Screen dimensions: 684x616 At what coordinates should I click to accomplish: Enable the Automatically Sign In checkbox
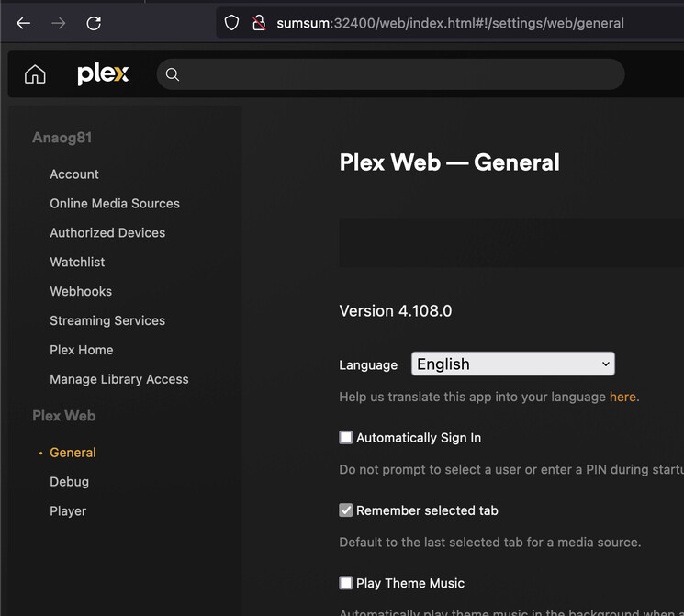pyautogui.click(x=346, y=438)
